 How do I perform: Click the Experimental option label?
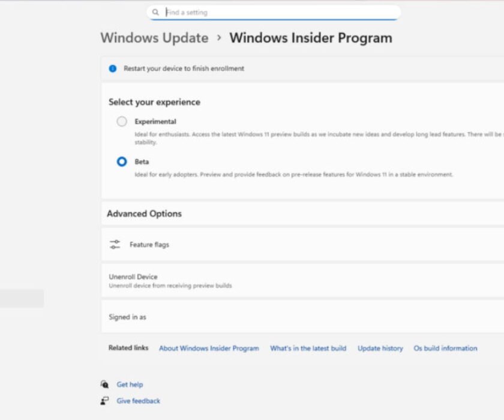(155, 121)
